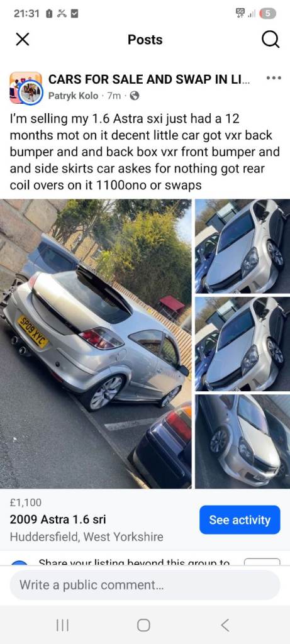
Task: Tap the See activity button
Action: tap(240, 520)
